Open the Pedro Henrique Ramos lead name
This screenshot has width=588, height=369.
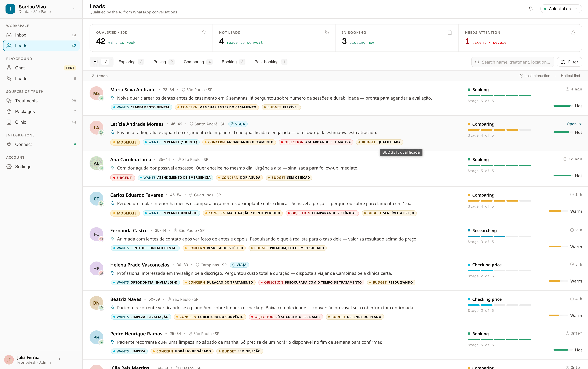click(136, 334)
